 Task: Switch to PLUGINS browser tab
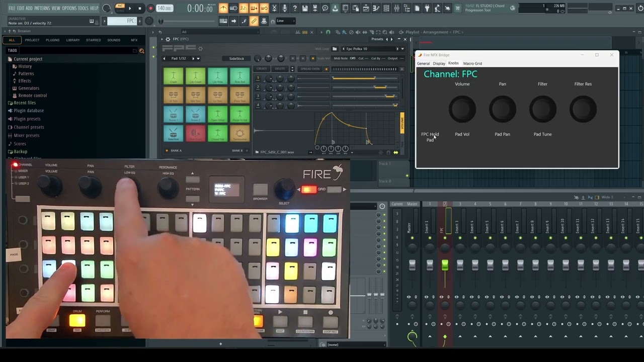(52, 40)
